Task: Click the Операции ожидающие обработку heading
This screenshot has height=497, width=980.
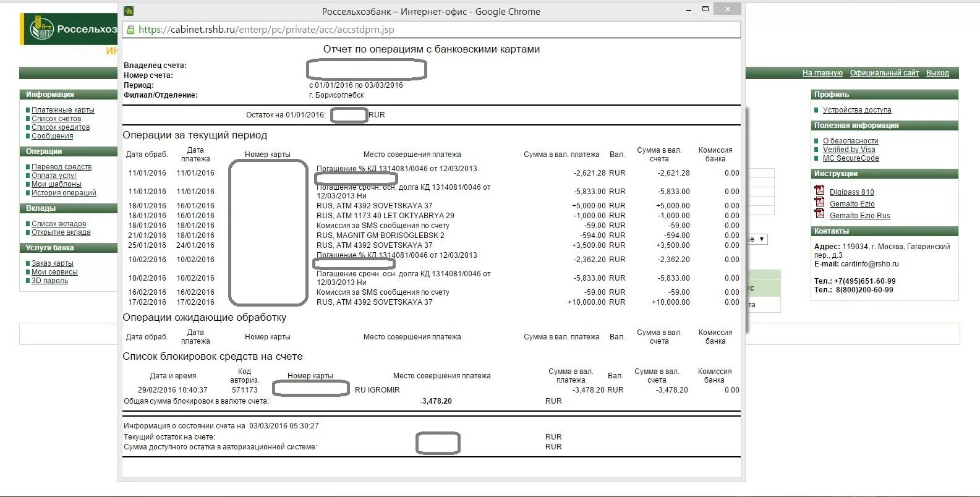Action: 205,318
